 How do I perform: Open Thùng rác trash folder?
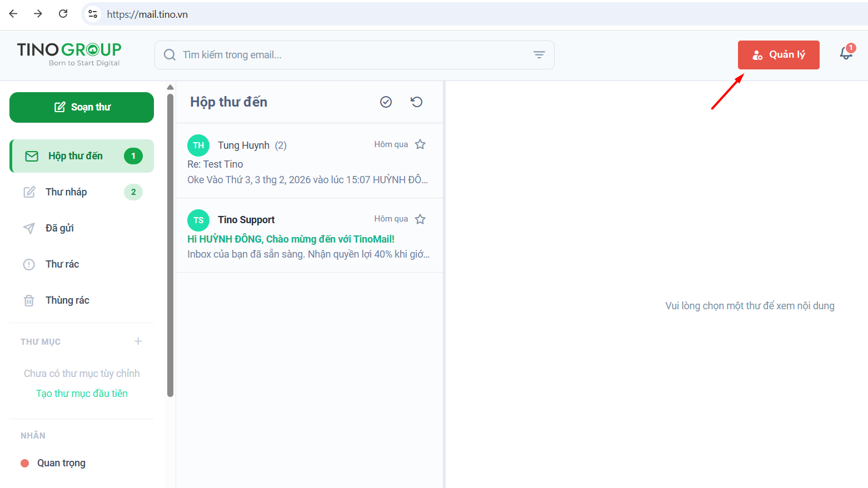point(67,300)
